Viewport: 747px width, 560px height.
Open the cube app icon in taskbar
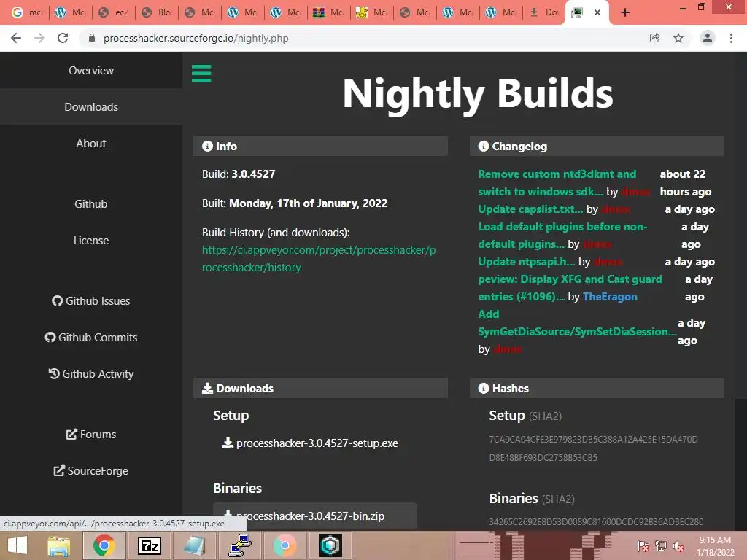[x=330, y=545]
